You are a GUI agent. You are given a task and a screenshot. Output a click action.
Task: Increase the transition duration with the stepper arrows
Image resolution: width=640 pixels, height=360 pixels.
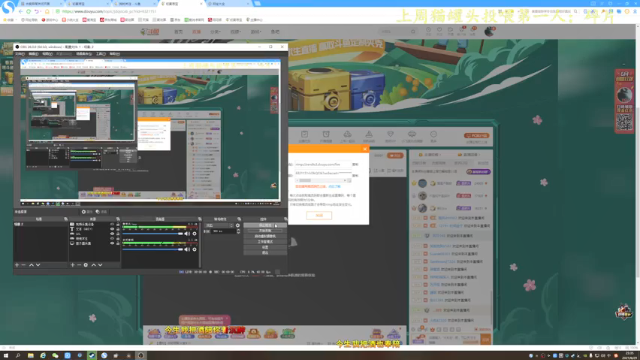[238, 231]
